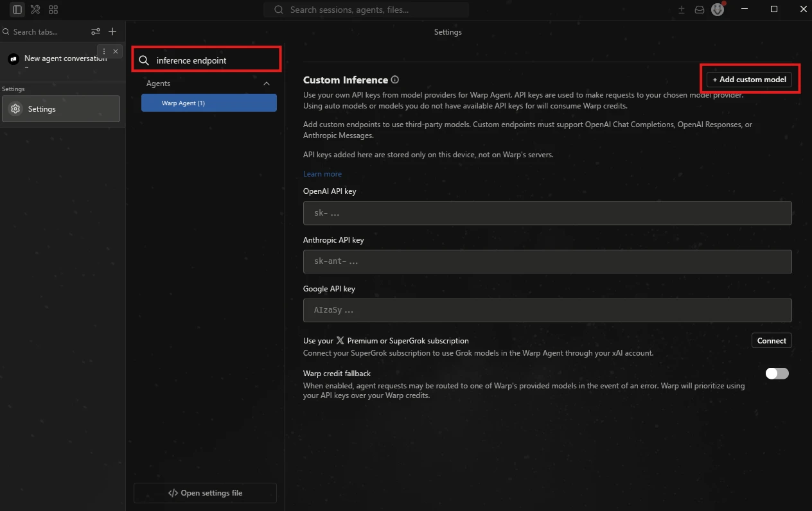Click the New agent conversation avatar icon
812x511 pixels.
tap(13, 59)
